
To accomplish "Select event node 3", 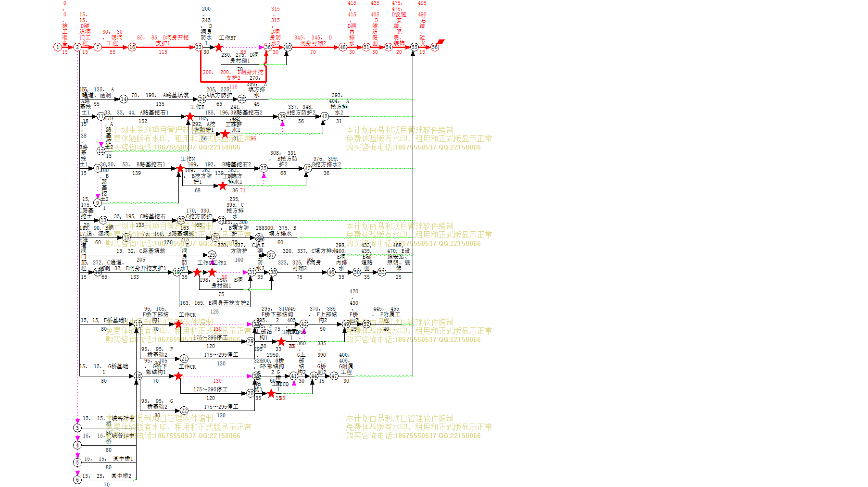I will [77, 428].
